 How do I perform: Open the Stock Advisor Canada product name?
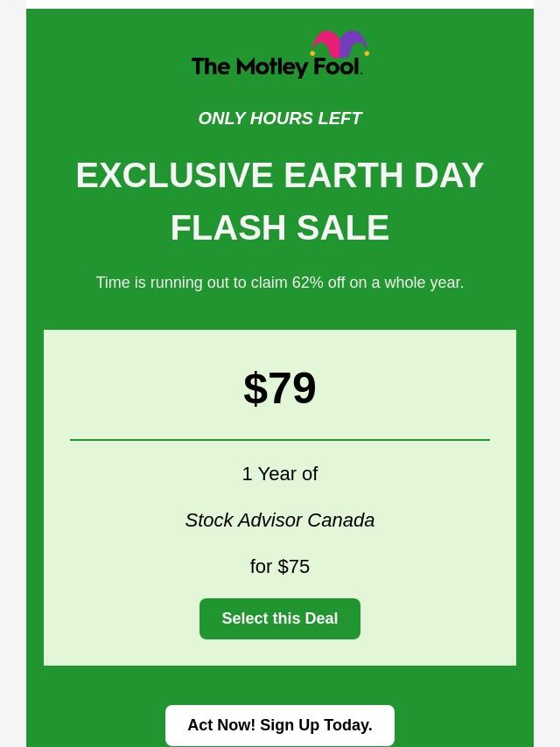click(x=280, y=520)
